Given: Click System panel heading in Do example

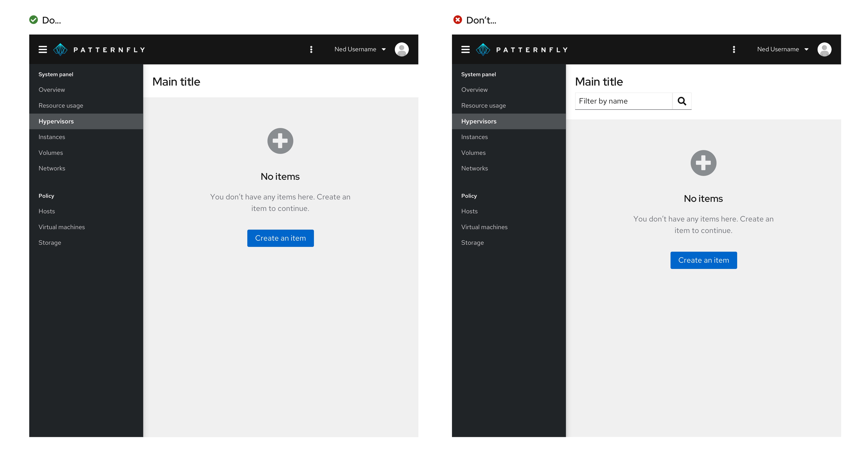Looking at the screenshot, I should tap(56, 74).
